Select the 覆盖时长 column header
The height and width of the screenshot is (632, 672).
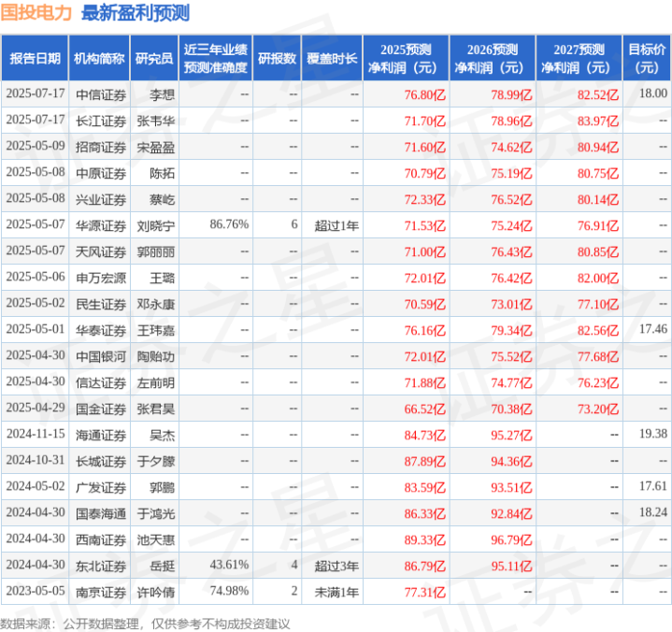pyautogui.click(x=332, y=58)
